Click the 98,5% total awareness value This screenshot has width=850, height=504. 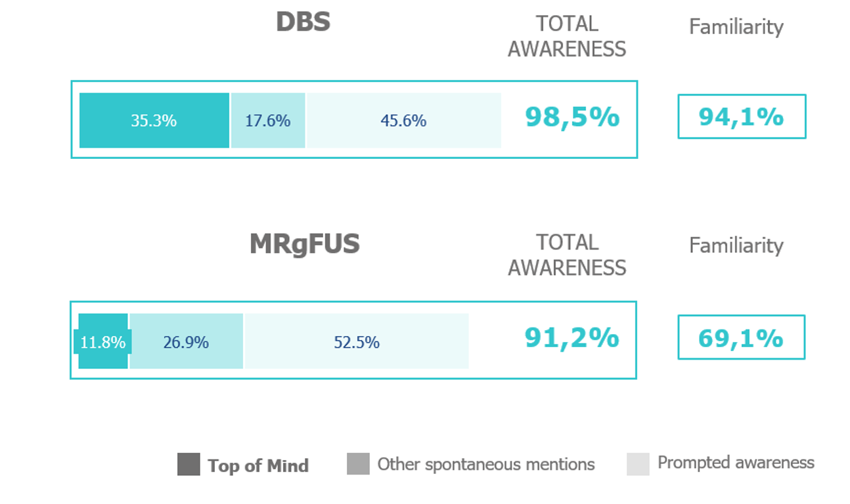(572, 117)
